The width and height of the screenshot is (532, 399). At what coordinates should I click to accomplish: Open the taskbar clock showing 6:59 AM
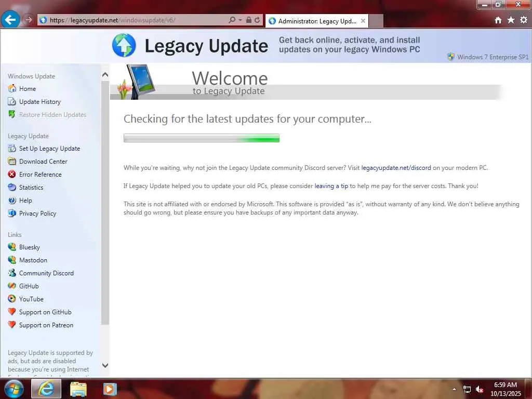505,389
